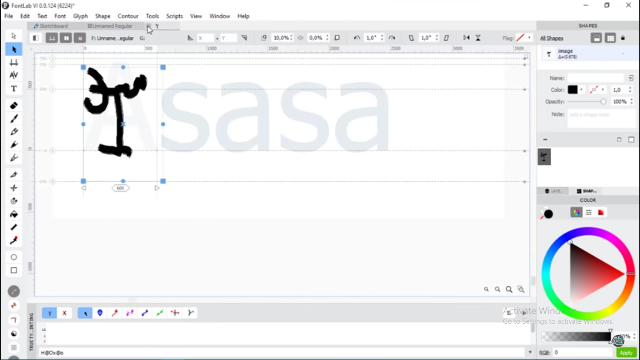Click the blue interpolate hint icon
The image size is (640, 360).
145,313
